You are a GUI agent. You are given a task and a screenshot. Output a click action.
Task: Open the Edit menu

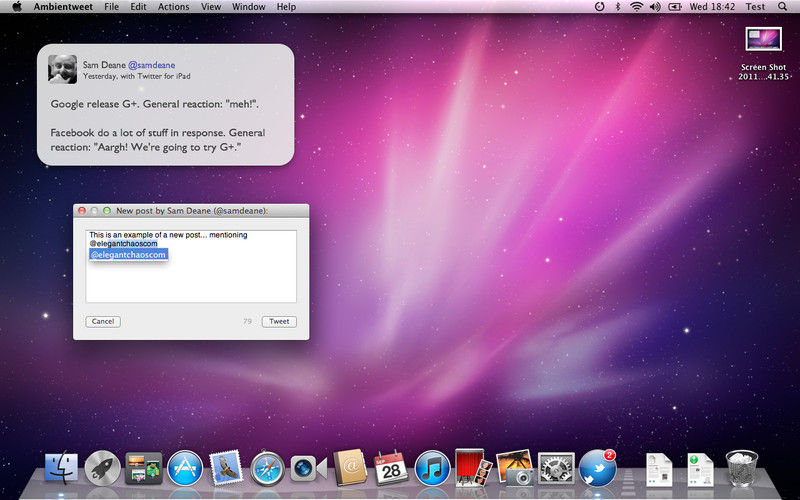pyautogui.click(x=138, y=7)
